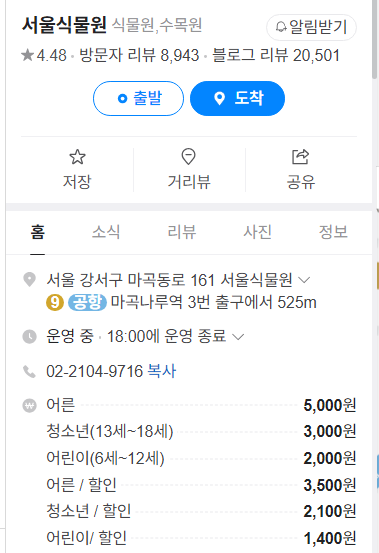Expand operating hours chevron after 운영 종료
379x553 pixels.
click(x=238, y=336)
